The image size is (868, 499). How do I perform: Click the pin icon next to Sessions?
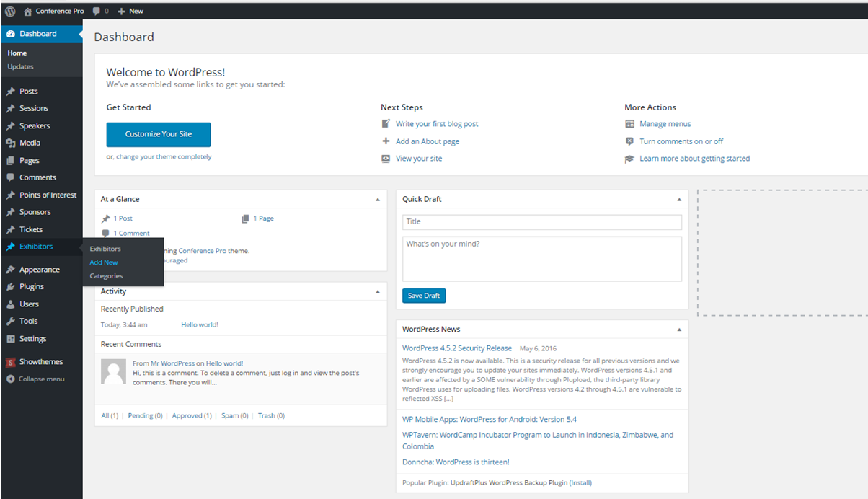pyautogui.click(x=10, y=109)
